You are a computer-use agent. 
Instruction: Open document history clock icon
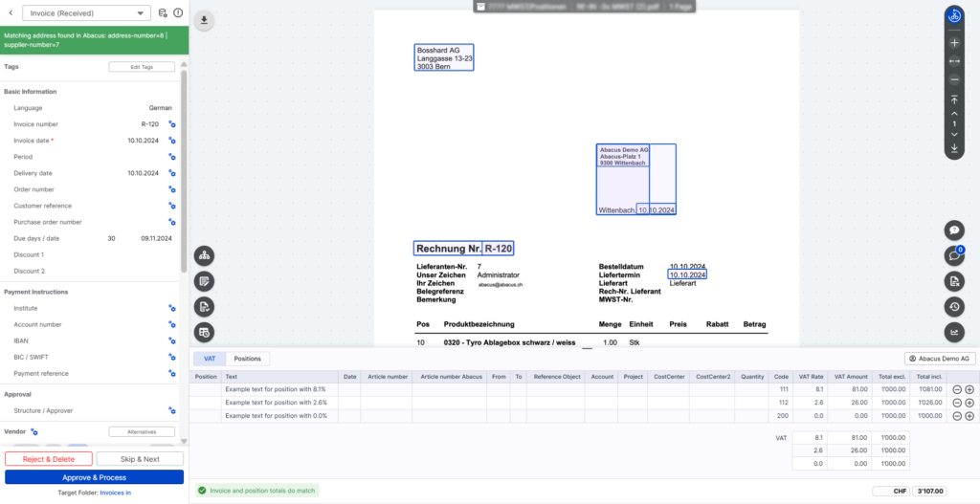click(954, 306)
